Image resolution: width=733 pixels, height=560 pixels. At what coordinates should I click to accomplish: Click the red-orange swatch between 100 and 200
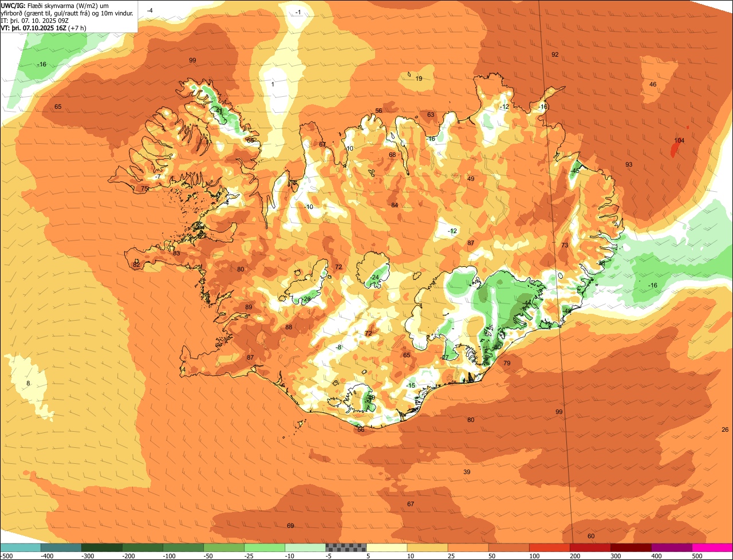[x=549, y=547]
